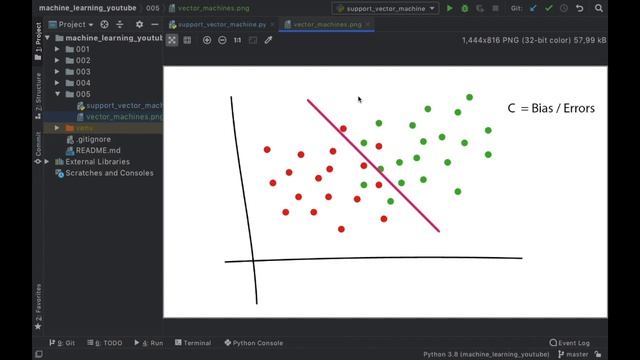
Task: Open the Git tool window
Action: (x=62, y=343)
